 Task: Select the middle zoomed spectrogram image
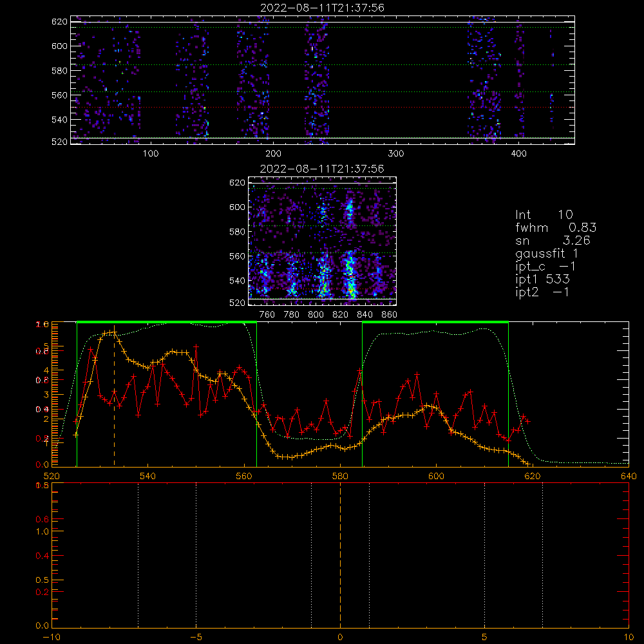pos(322,241)
